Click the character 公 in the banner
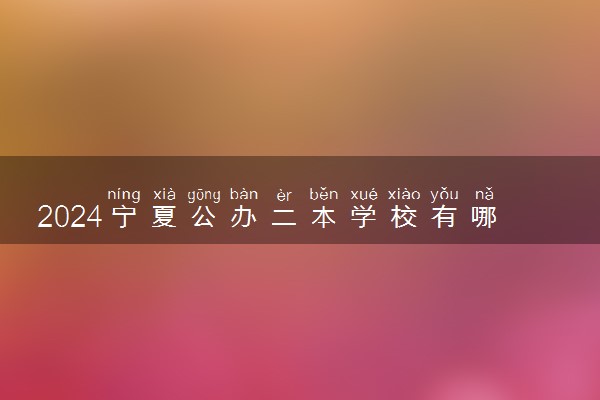The image size is (600, 400). (x=204, y=217)
